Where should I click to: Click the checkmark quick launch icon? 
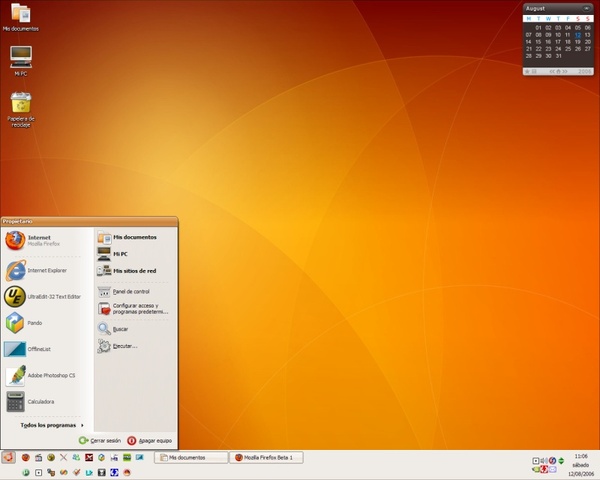click(76, 473)
